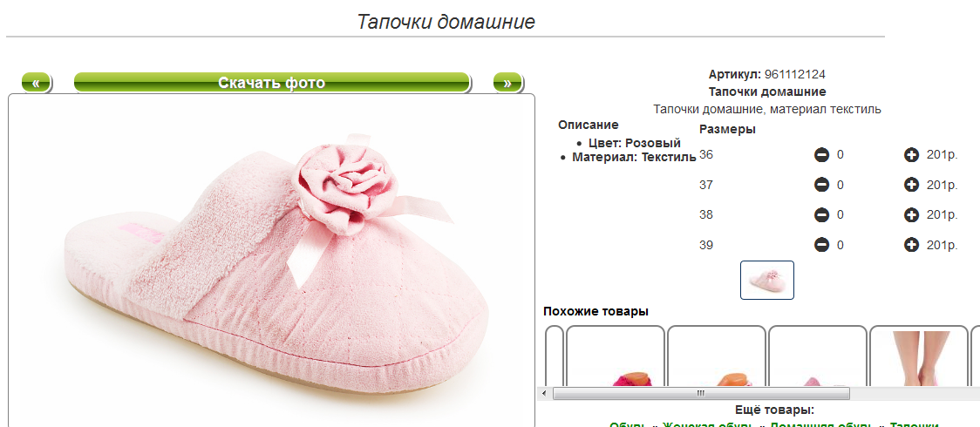Open similar product showing small pink slipper
The image size is (980, 427).
pyautogui.click(x=818, y=356)
